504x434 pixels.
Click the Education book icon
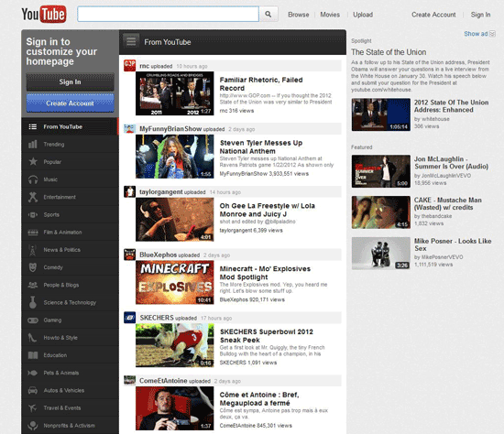pos(33,355)
